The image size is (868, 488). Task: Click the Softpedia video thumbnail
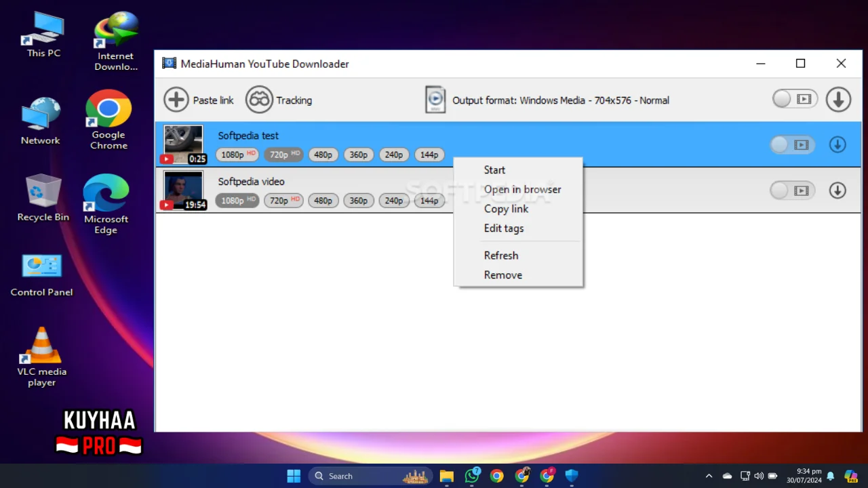coord(183,190)
